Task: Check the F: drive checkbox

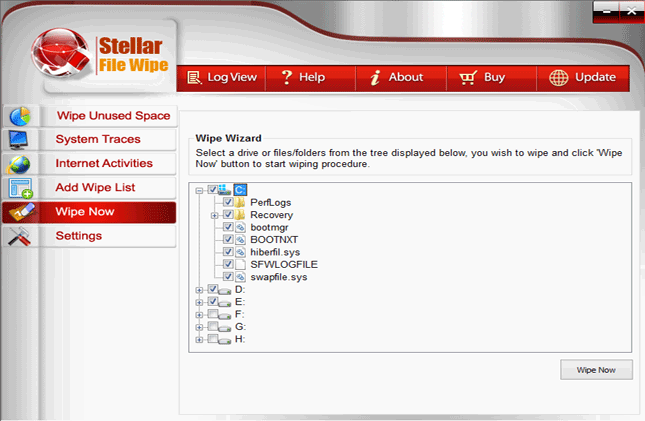Action: point(212,314)
